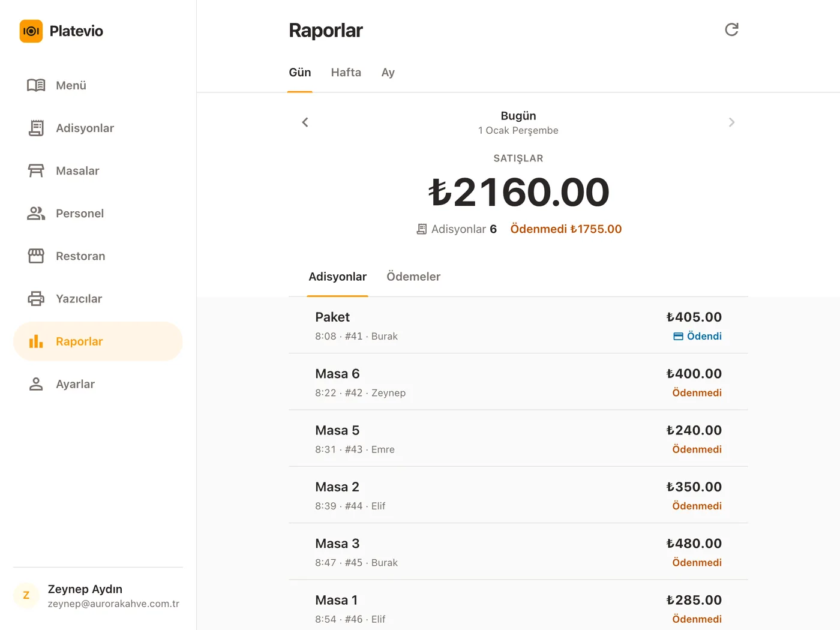Select the Adisyonlar sub-tab in the report
This screenshot has height=630, width=840.
click(337, 277)
